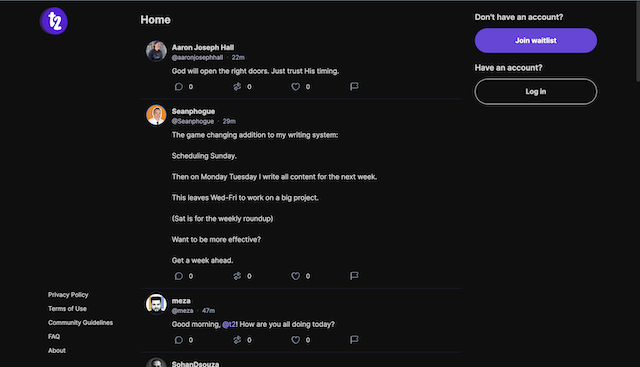Repost meza's good morning post
This screenshot has height=367, width=640.
tap(237, 340)
